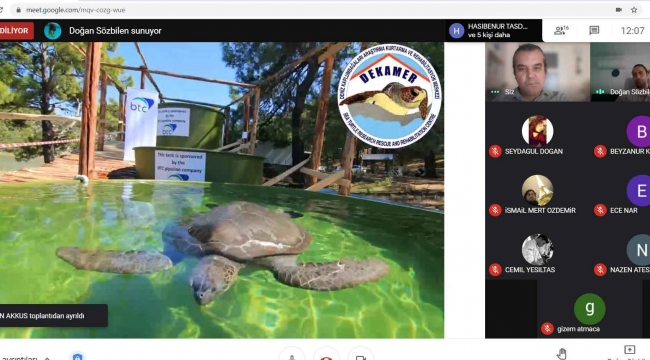Select the green g avatar of gizem atmaca
The height and width of the screenshot is (360, 650).
pos(589,309)
